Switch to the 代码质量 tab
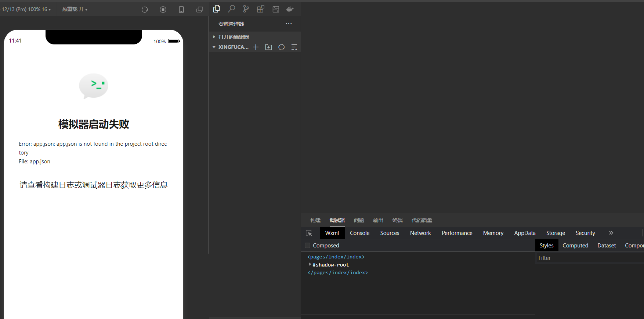This screenshot has width=644, height=319. coord(422,220)
